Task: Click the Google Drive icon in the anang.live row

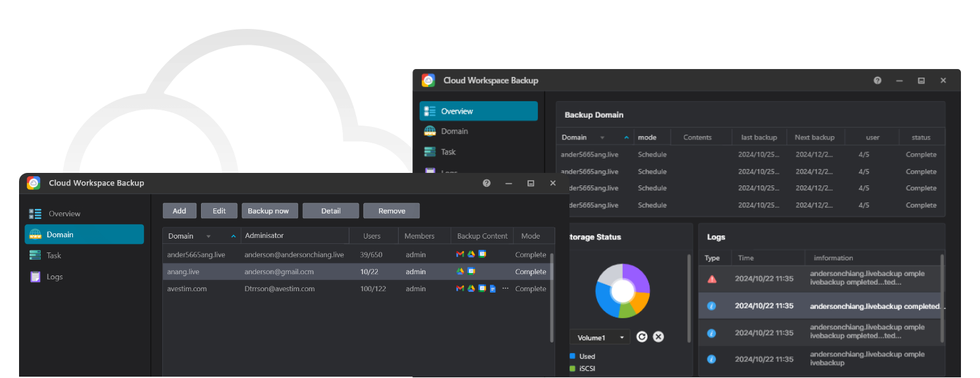Action: point(460,272)
